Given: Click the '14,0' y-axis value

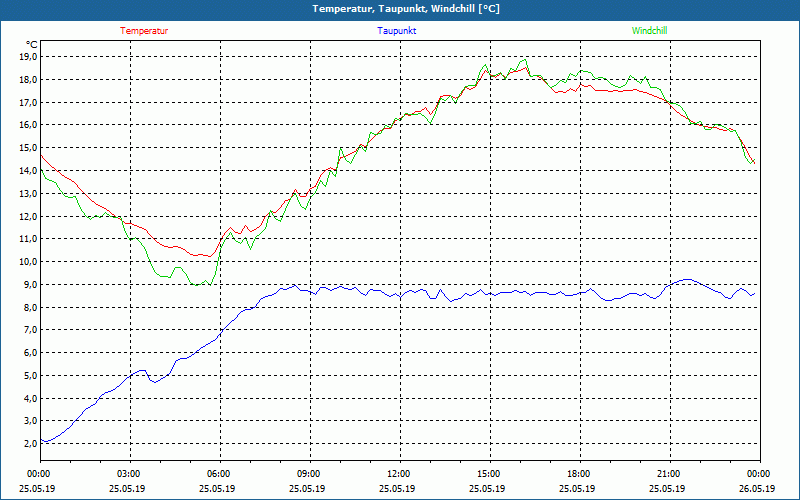Looking at the screenshot, I should point(29,170).
